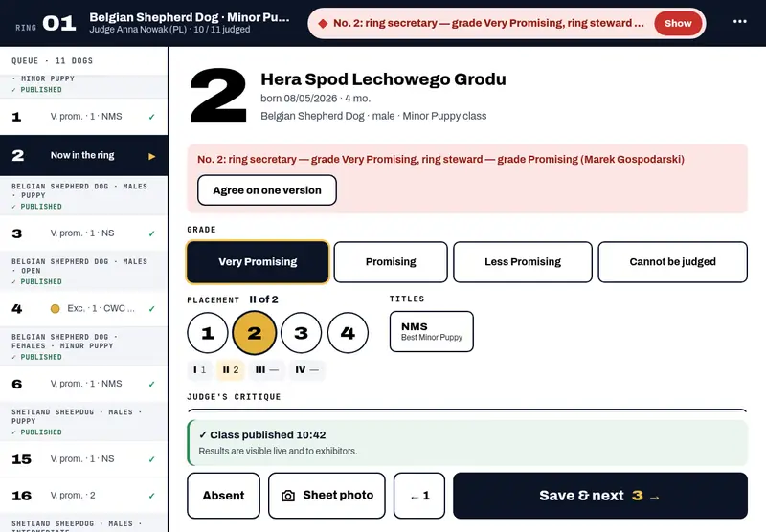Click the place I chip showing 1

pyautogui.click(x=200, y=370)
